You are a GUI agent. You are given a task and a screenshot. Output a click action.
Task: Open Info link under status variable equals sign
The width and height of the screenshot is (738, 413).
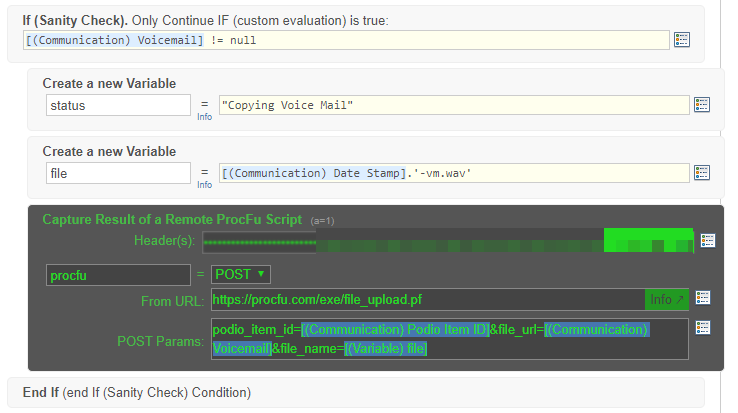204,117
